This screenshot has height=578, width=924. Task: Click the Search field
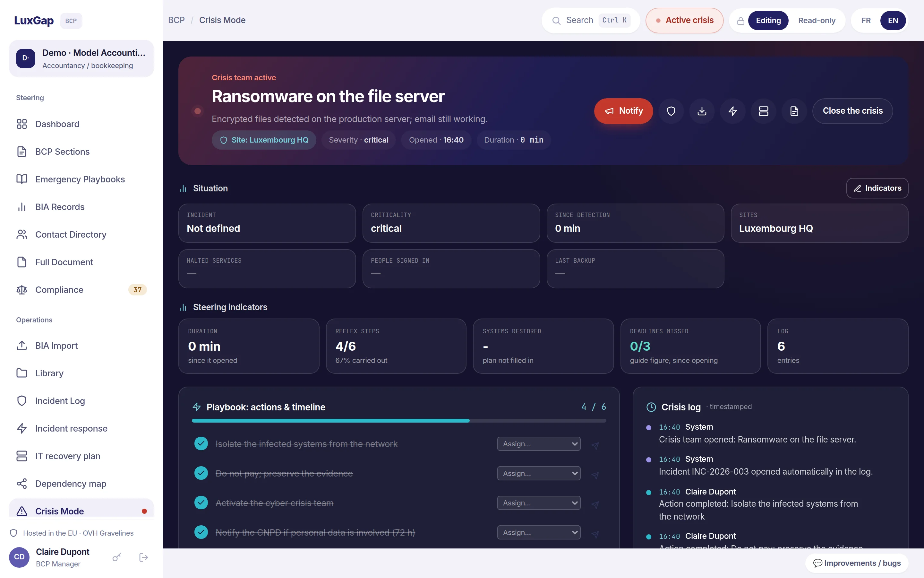591,21
